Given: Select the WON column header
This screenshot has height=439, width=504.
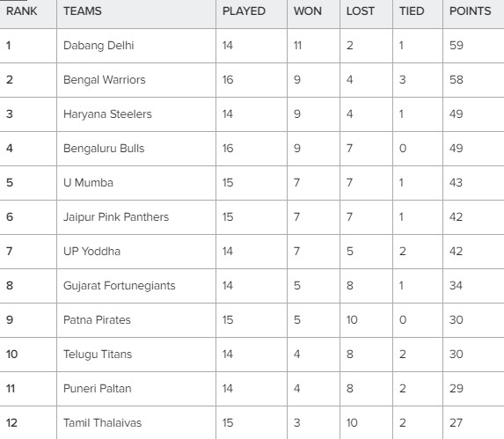Looking at the screenshot, I should [308, 11].
